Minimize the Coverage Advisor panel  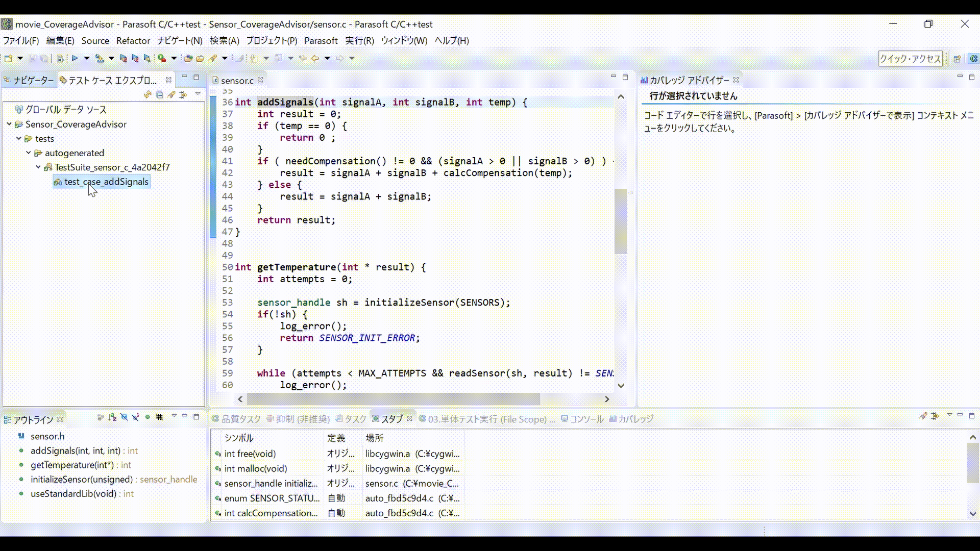coord(960,77)
